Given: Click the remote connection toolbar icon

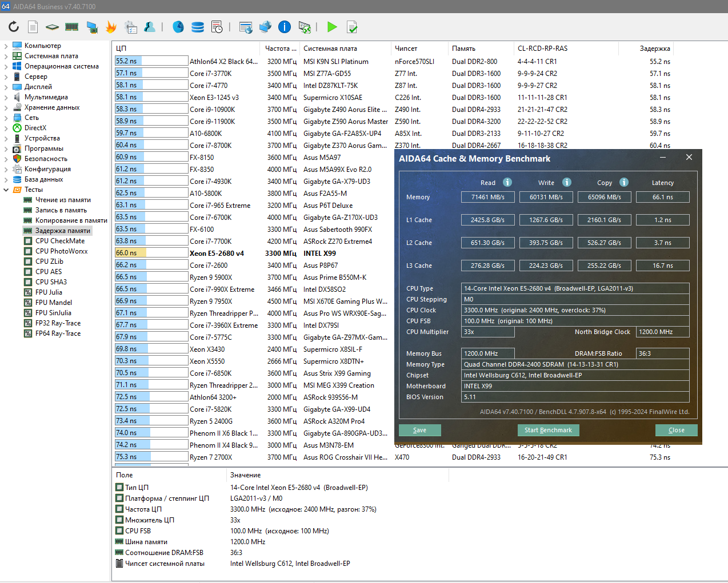Looking at the screenshot, I should [x=305, y=26].
